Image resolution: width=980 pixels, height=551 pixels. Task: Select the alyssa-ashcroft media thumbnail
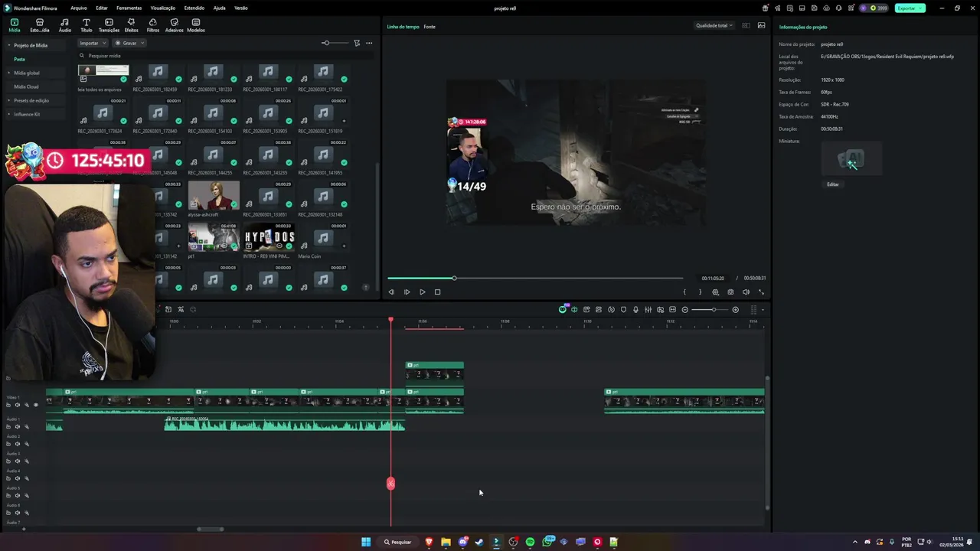(214, 195)
